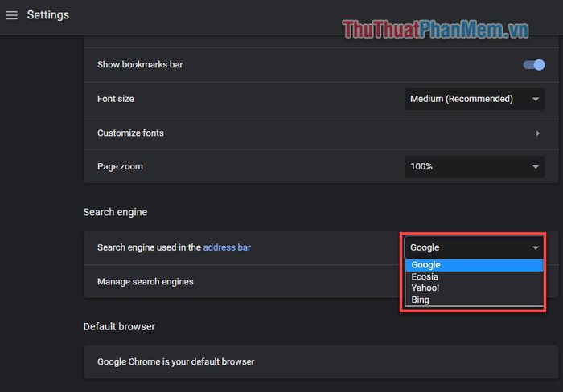Viewport: 563px width, 392px height.
Task: Open the Customize fonts row
Action: point(241,133)
